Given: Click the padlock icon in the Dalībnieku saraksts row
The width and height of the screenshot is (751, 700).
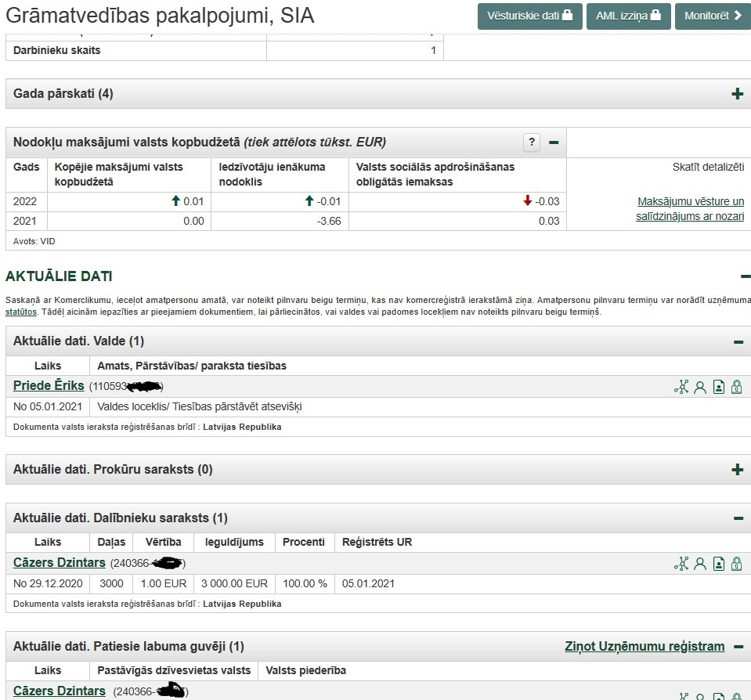Looking at the screenshot, I should coord(736,564).
